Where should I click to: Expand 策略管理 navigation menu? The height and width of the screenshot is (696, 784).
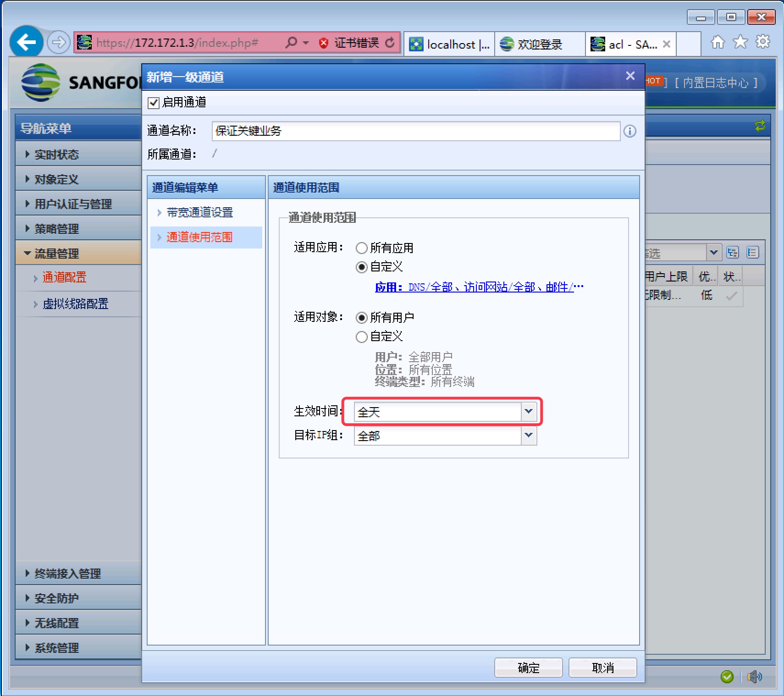pyautogui.click(x=78, y=228)
